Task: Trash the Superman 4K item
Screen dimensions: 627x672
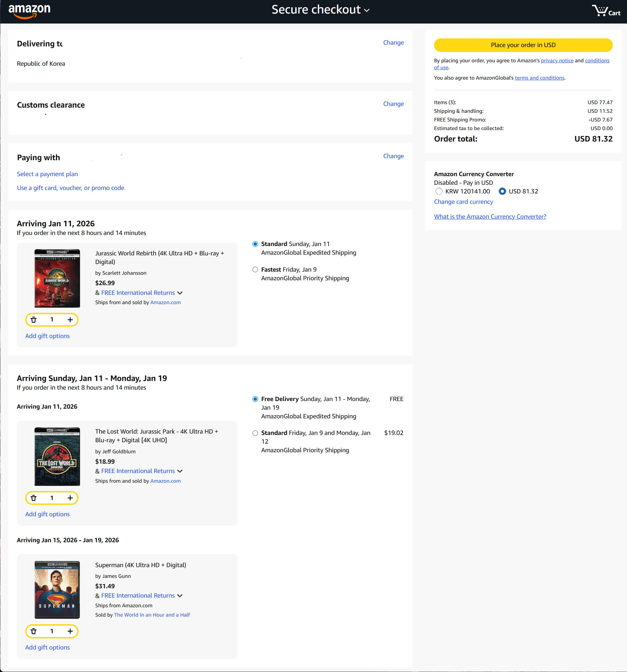Action: [34, 631]
